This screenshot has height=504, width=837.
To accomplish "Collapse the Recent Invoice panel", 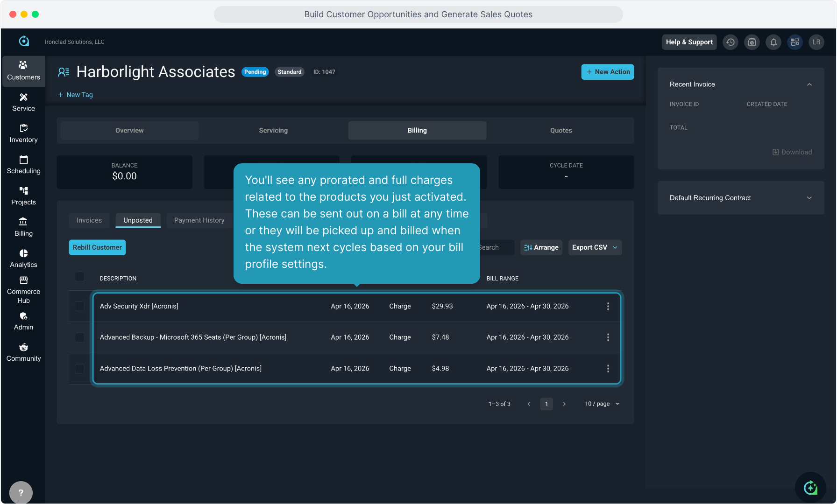I will point(809,84).
